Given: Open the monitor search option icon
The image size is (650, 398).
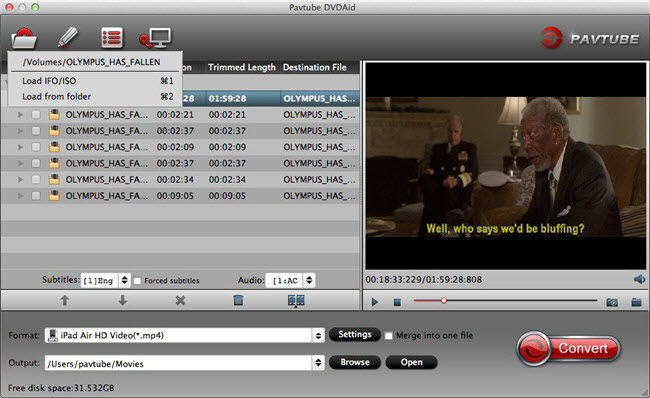Looking at the screenshot, I should [x=155, y=38].
